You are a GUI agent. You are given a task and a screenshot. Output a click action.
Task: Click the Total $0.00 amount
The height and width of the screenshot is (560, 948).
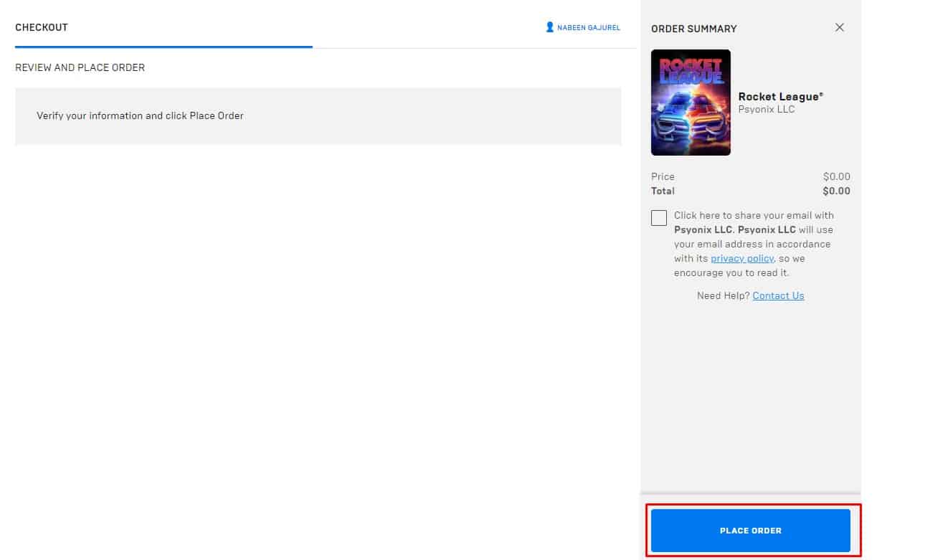pyautogui.click(x=836, y=191)
